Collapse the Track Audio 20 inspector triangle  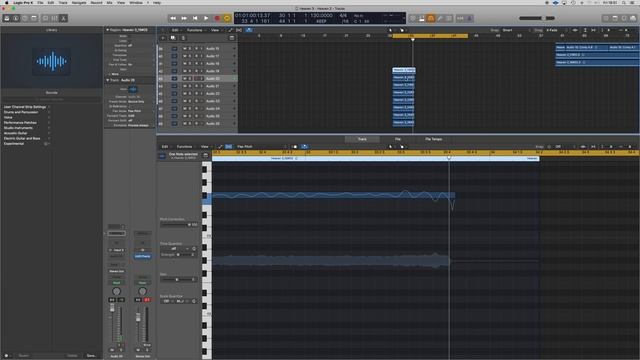107,80
